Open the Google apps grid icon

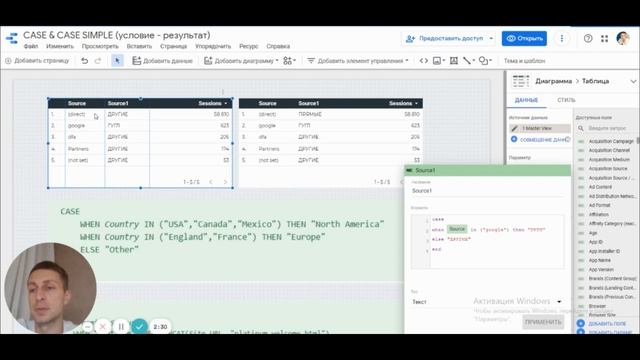[x=604, y=38]
